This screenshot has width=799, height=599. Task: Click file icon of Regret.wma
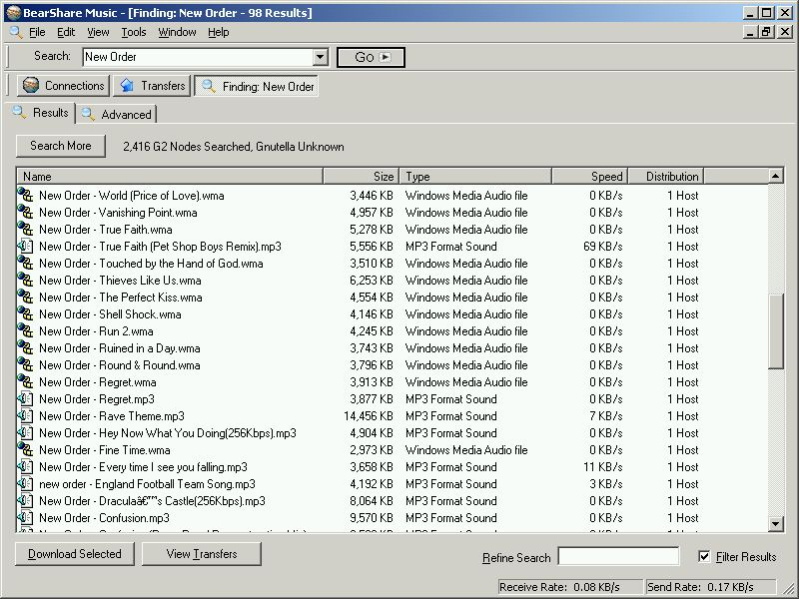click(25, 382)
